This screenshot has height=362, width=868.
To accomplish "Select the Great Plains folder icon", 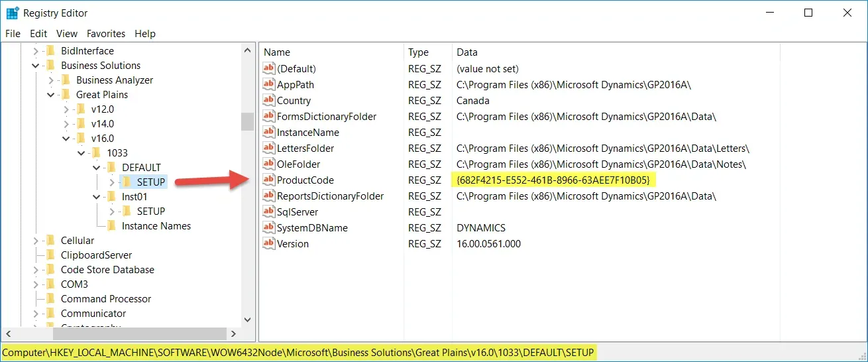I will [x=66, y=95].
